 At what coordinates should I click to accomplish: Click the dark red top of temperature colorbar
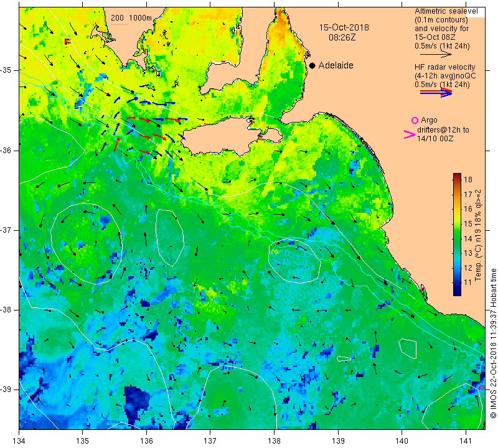(457, 175)
